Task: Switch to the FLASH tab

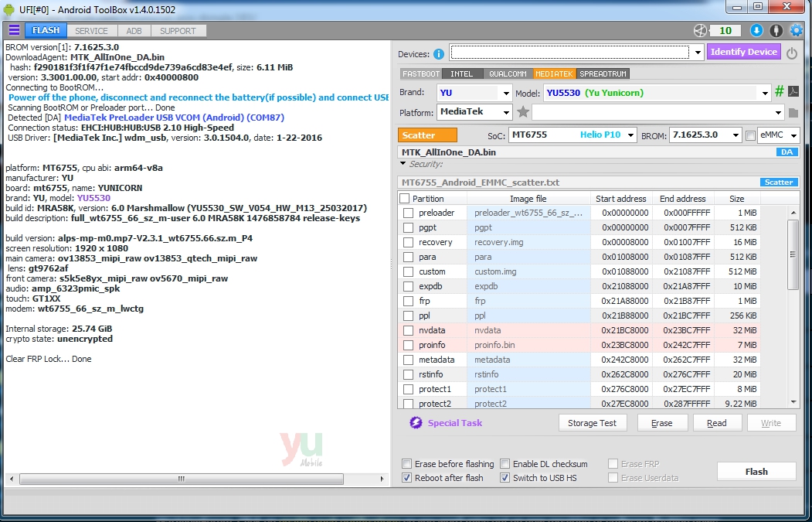Action: click(46, 31)
